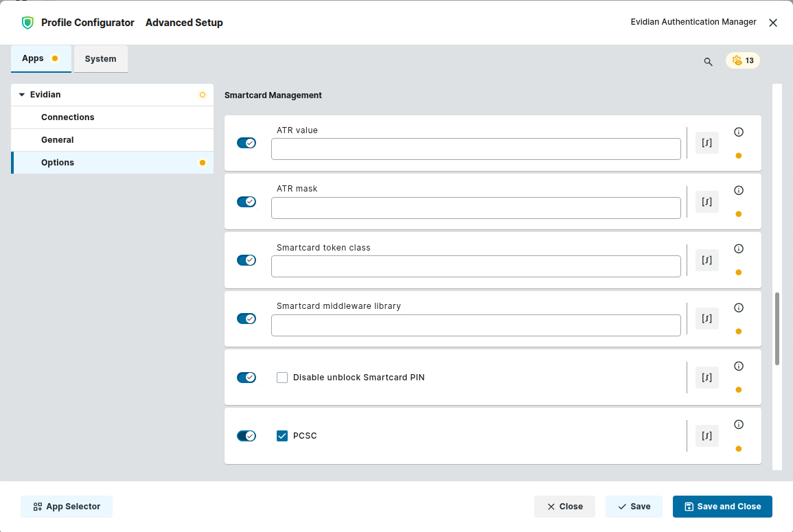Click the vertical scrollbar thumb

[777, 329]
